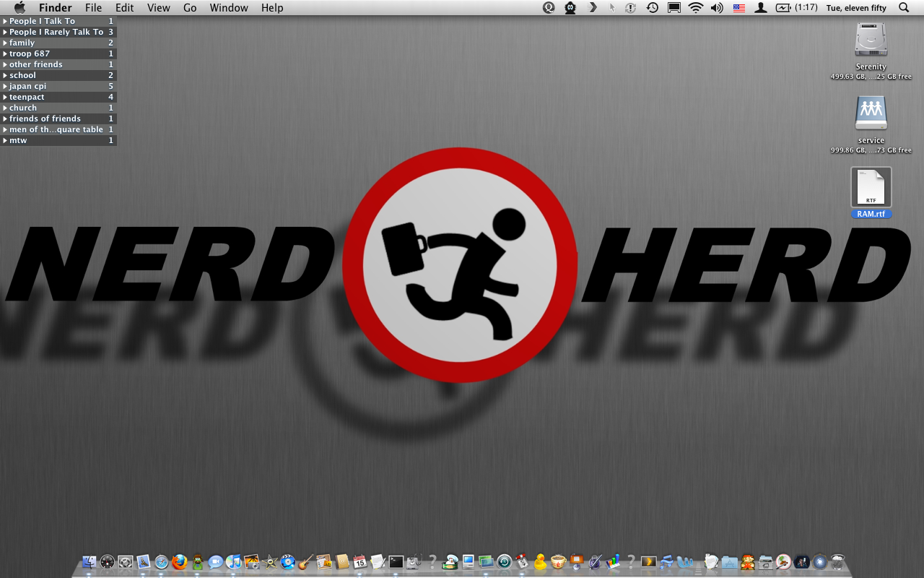
Task: Click the coffee cup icon in dock
Action: pos(558,561)
